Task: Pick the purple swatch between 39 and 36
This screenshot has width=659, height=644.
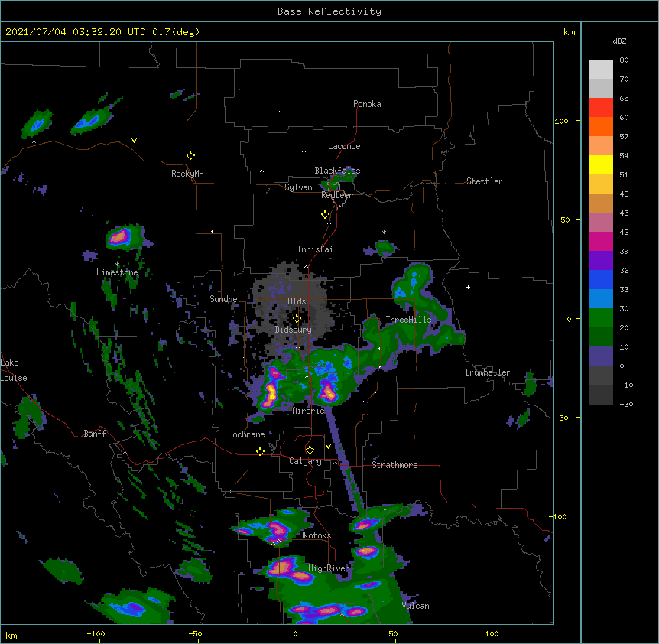Action: click(x=601, y=261)
